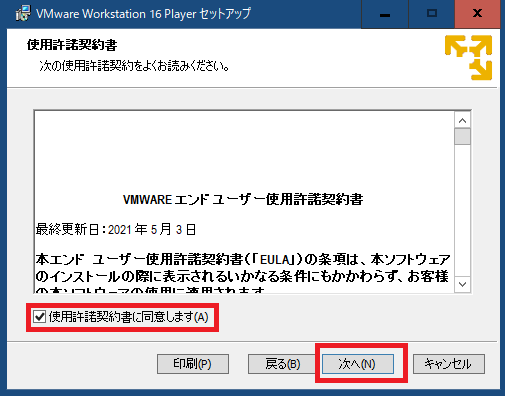Minimize the VMware setup window
The width and height of the screenshot is (505, 396).
pyautogui.click(x=385, y=14)
